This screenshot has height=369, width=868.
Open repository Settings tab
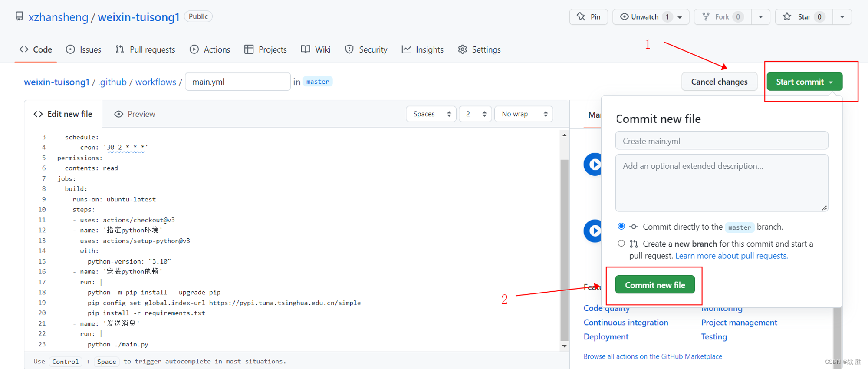[479, 49]
